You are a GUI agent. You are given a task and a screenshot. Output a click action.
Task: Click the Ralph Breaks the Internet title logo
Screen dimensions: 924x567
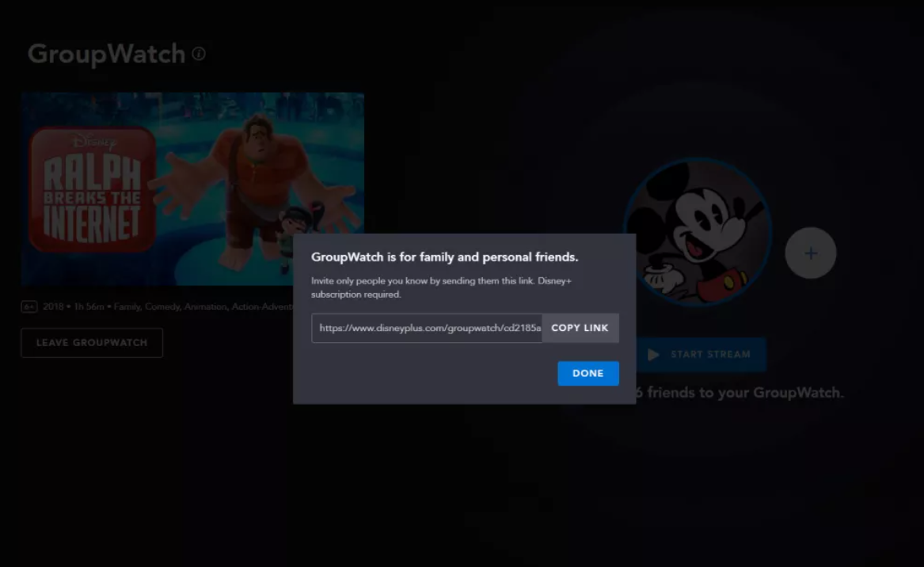coord(93,196)
